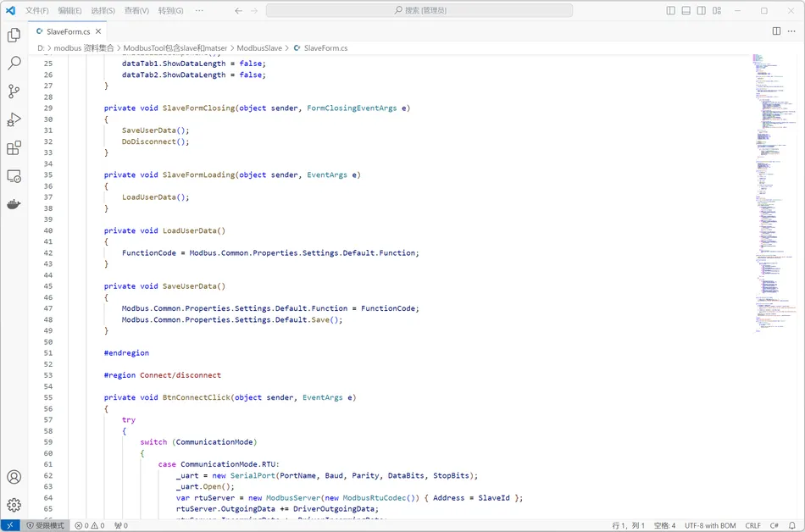Viewport: 805px width, 532px height.
Task: Select the SlaveForm.cs editor tab
Action: [x=68, y=31]
